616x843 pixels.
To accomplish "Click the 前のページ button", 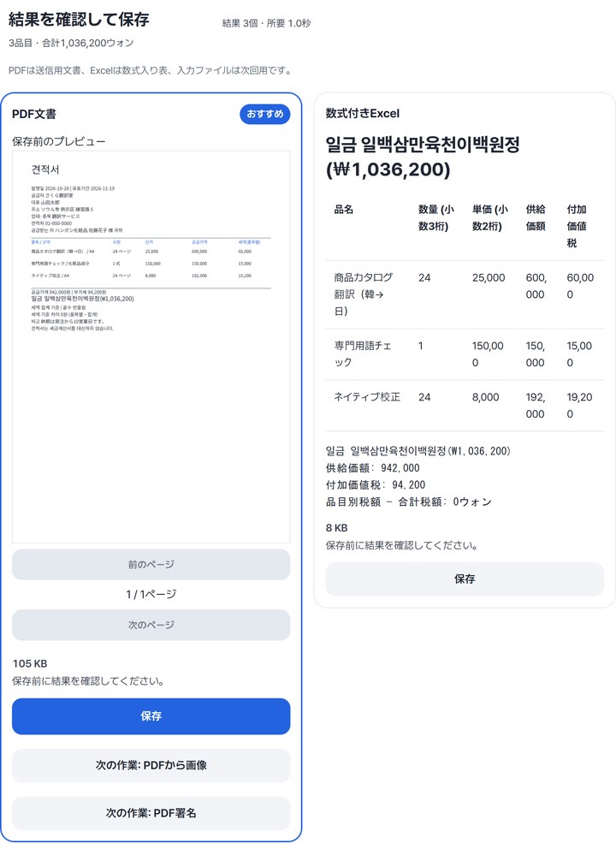I will point(151,565).
